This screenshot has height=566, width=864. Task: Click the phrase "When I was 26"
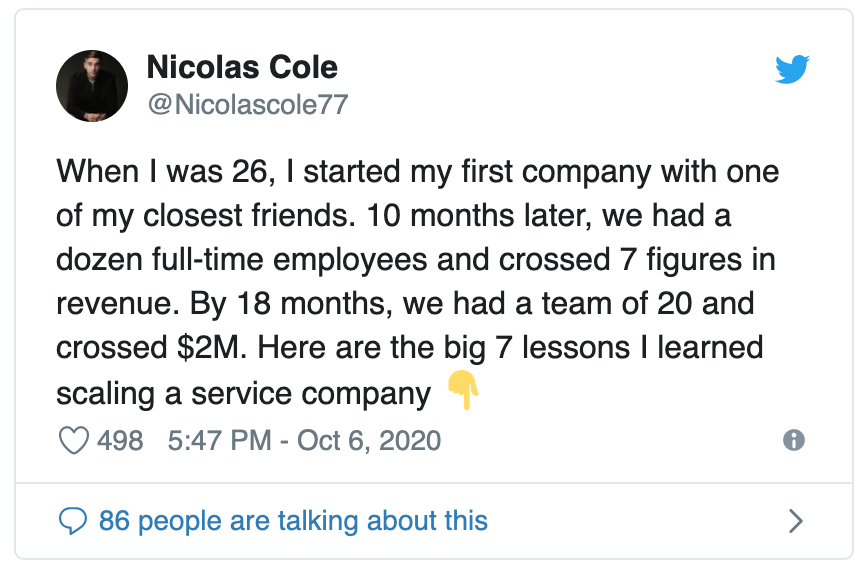[158, 171]
